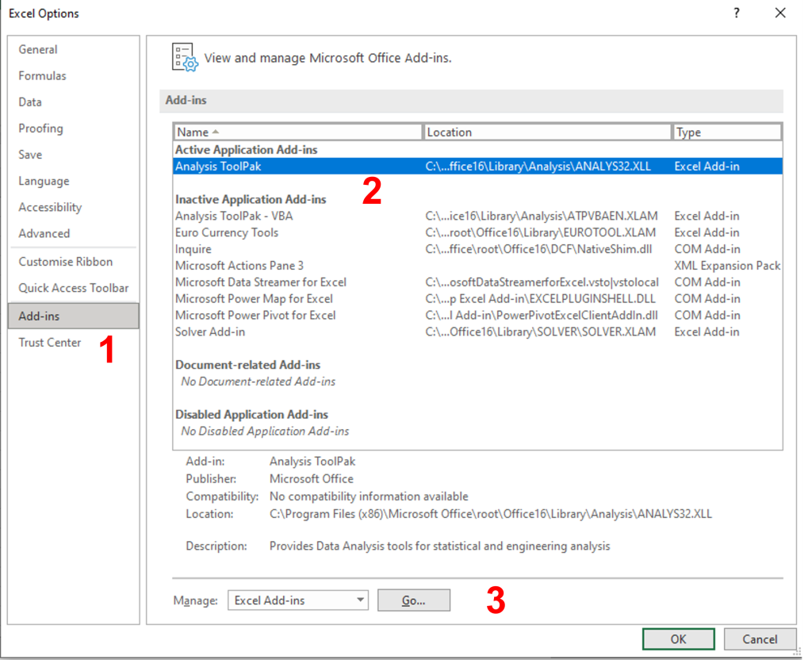The width and height of the screenshot is (812, 660).
Task: Select the Inquire add-in row
Action: coord(477,249)
